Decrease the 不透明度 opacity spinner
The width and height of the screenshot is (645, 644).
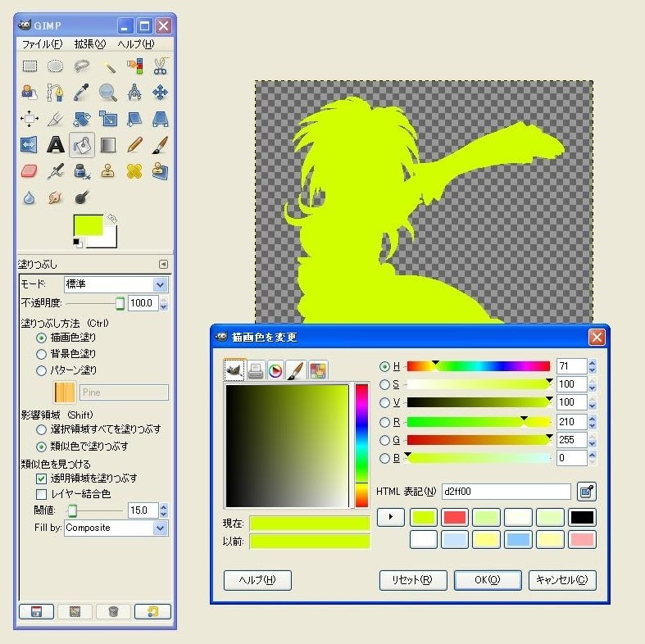pos(164,306)
